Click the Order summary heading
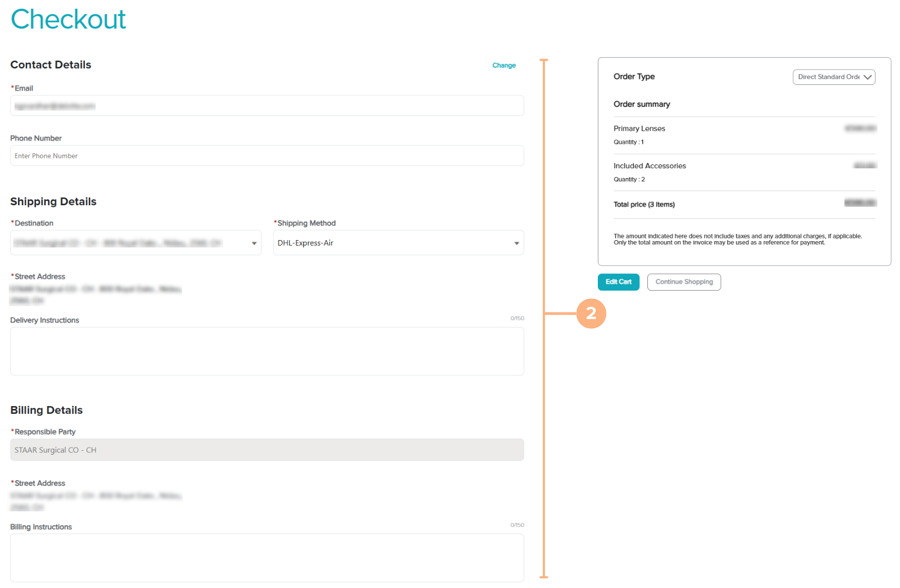This screenshot has width=900, height=588. (x=641, y=104)
